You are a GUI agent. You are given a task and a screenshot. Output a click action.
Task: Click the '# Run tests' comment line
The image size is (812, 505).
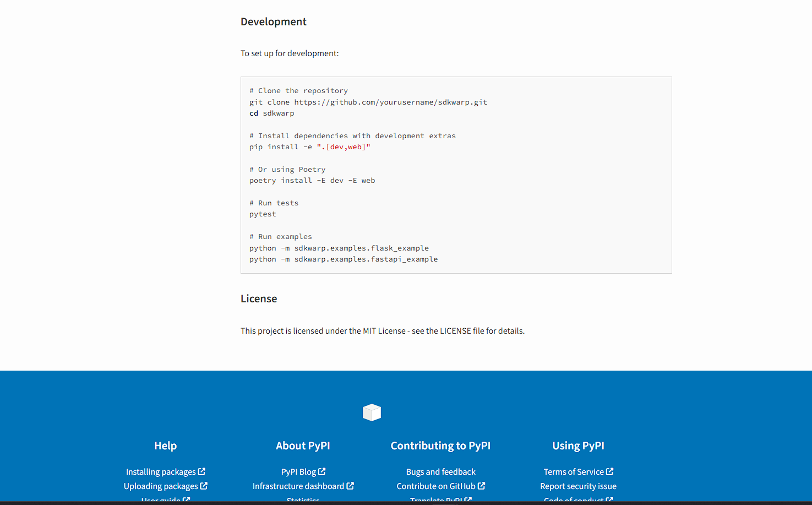tap(274, 203)
